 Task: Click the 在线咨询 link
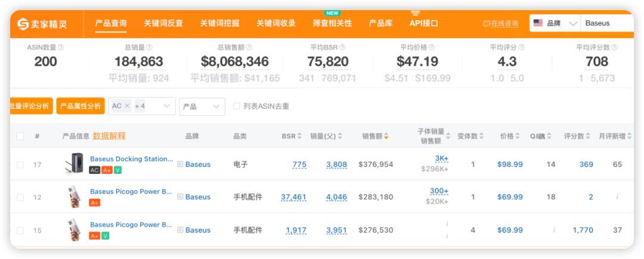coord(501,23)
